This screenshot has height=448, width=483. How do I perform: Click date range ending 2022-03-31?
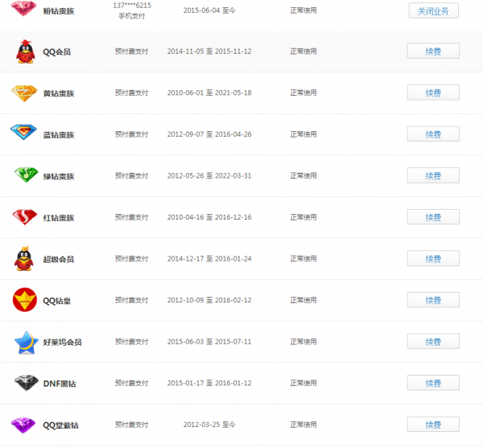point(209,175)
